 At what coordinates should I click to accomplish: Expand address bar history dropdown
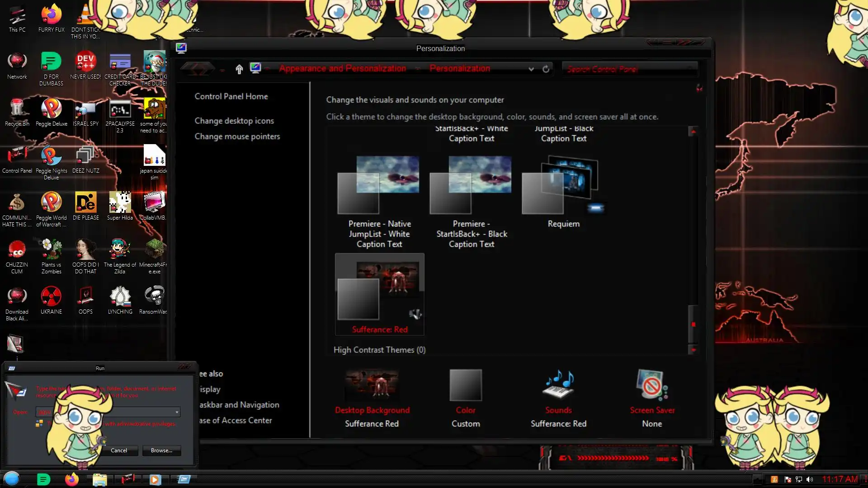531,69
